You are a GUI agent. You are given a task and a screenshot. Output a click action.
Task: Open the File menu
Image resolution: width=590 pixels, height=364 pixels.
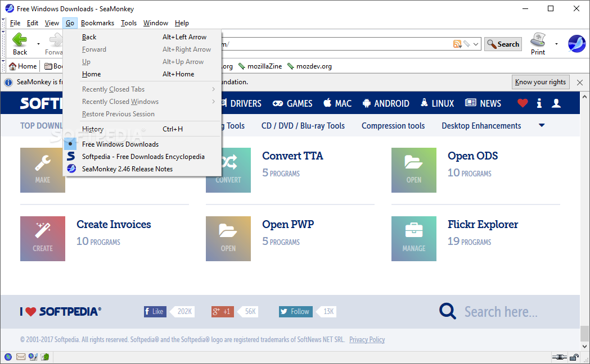[x=15, y=23]
